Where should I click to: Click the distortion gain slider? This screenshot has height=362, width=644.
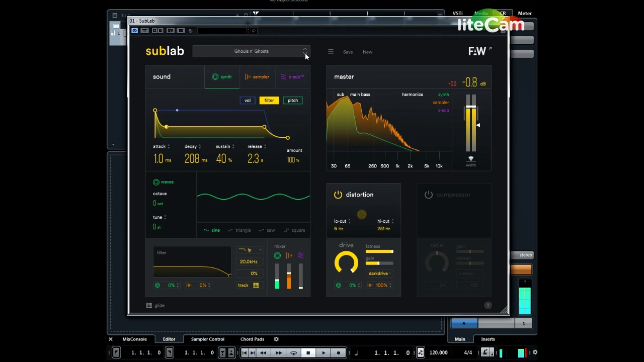[379, 263]
